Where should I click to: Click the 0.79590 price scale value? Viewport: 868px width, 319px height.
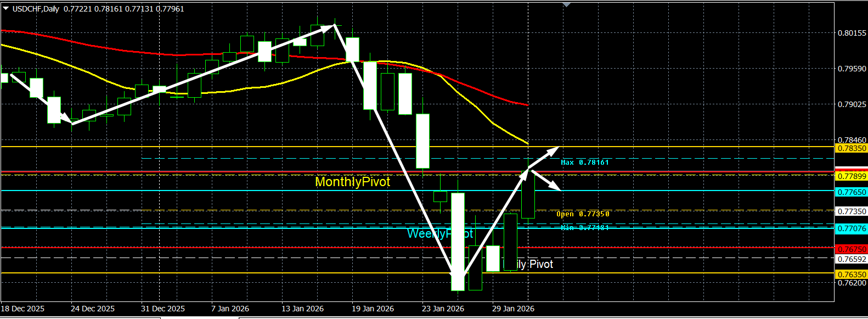[x=852, y=69]
